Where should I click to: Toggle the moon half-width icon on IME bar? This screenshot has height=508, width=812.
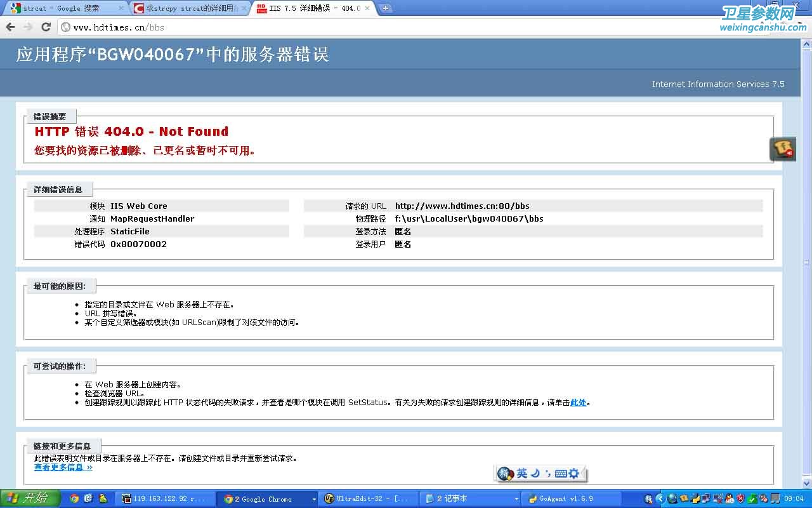[535, 473]
